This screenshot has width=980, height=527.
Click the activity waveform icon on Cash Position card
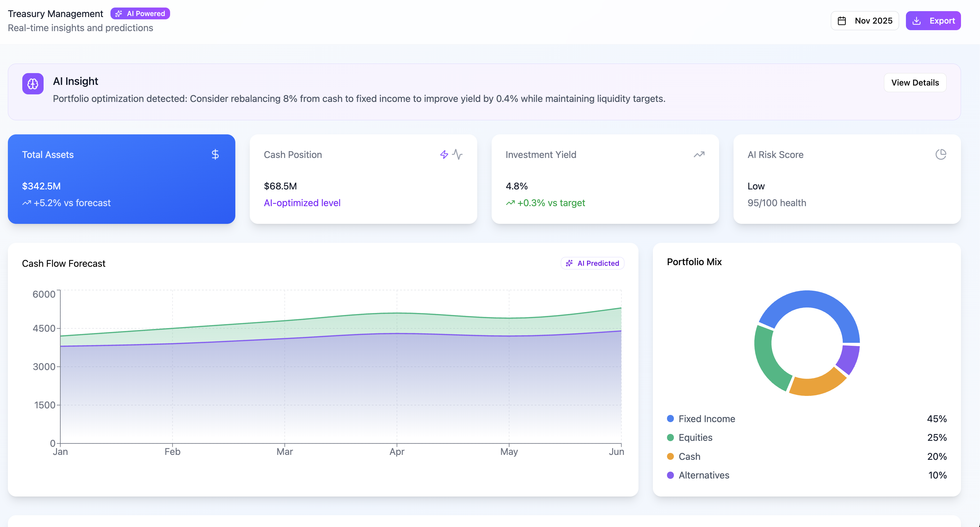(x=457, y=155)
